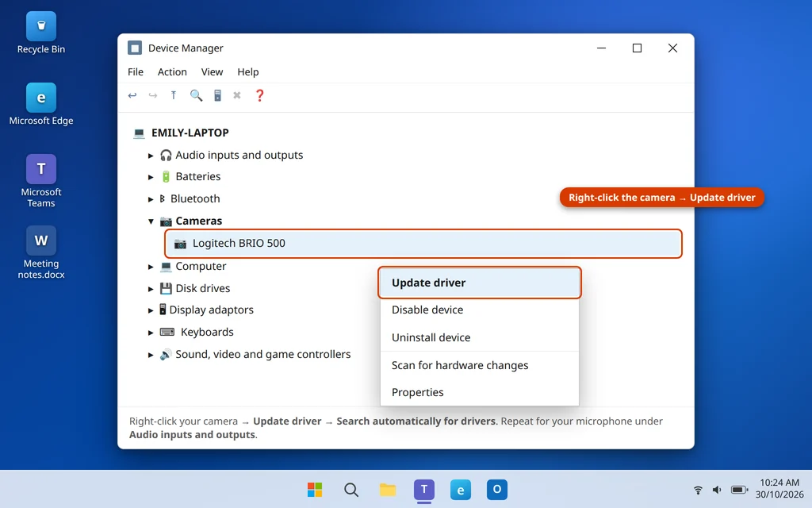Click the device properties toolbar icon

coord(217,95)
